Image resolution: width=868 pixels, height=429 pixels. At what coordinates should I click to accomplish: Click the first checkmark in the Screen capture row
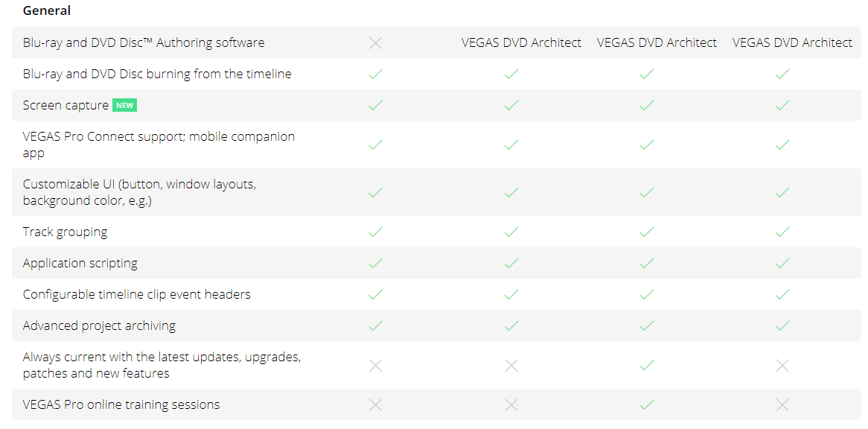376,105
